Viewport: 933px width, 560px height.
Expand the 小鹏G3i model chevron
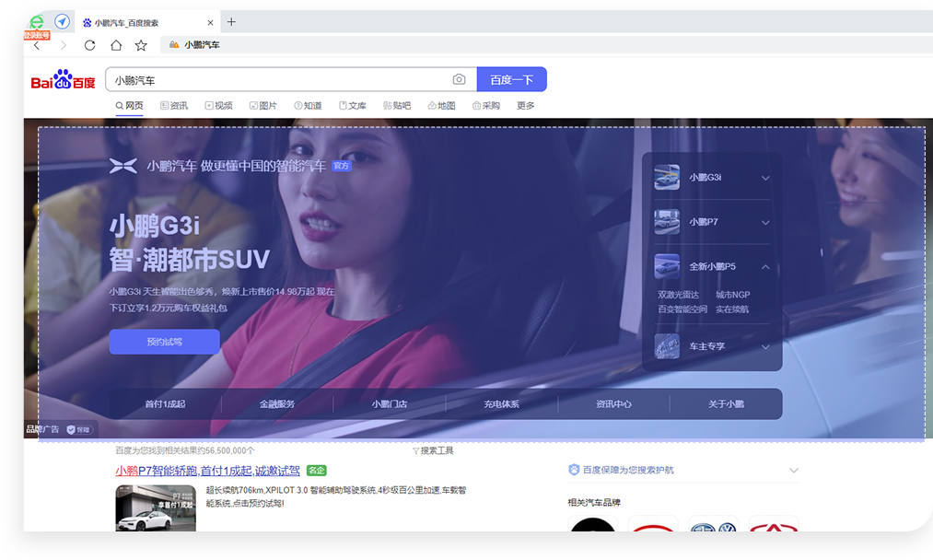pos(765,178)
